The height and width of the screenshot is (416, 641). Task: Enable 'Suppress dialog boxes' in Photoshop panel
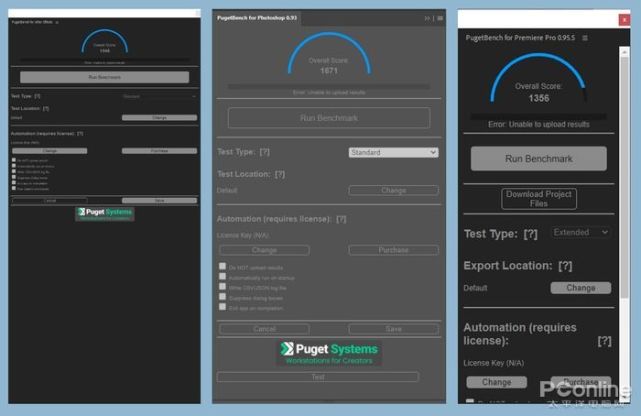pos(222,297)
